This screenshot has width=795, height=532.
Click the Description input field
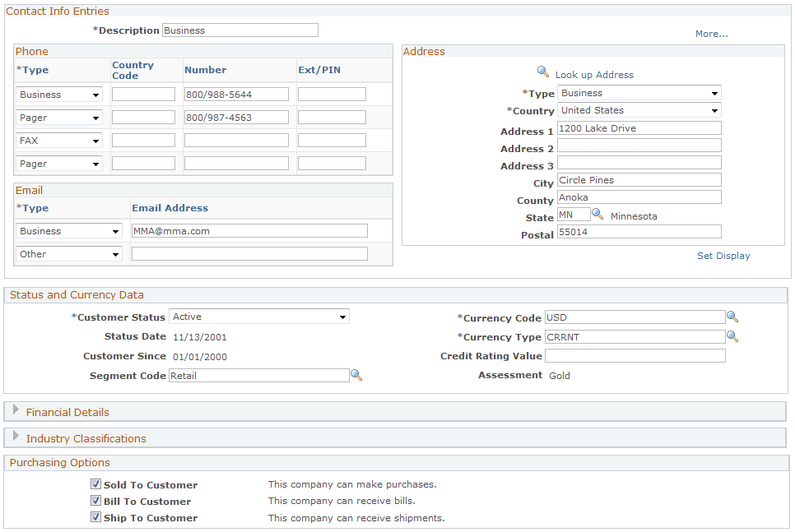[x=239, y=30]
